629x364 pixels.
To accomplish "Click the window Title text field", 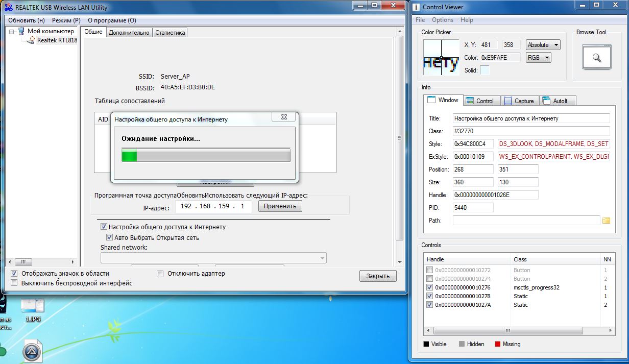I will tap(531, 118).
